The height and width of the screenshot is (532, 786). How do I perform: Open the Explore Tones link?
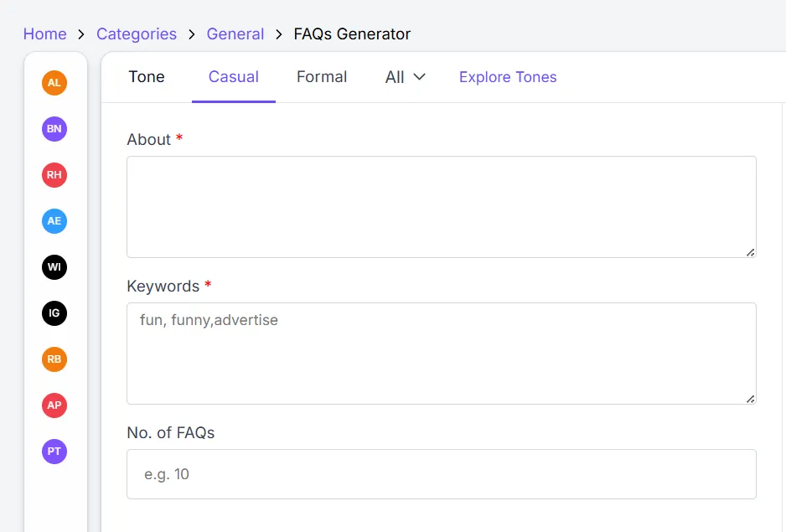[x=508, y=77]
